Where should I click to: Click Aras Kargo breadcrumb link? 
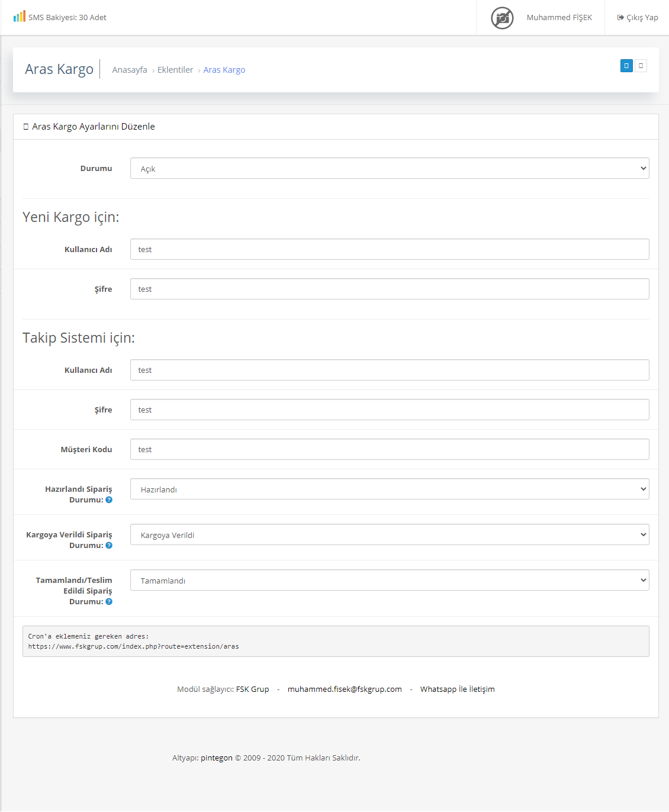tap(224, 70)
